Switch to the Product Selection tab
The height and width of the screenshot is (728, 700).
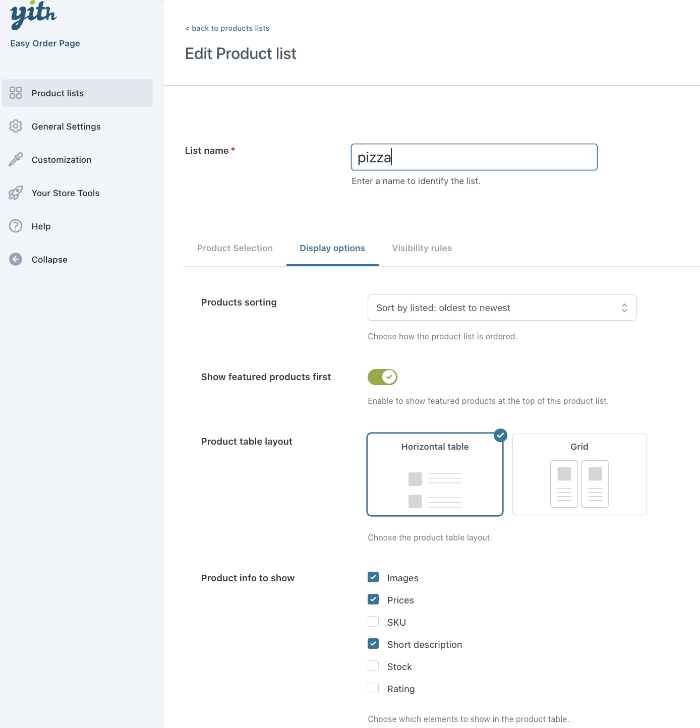coord(235,248)
